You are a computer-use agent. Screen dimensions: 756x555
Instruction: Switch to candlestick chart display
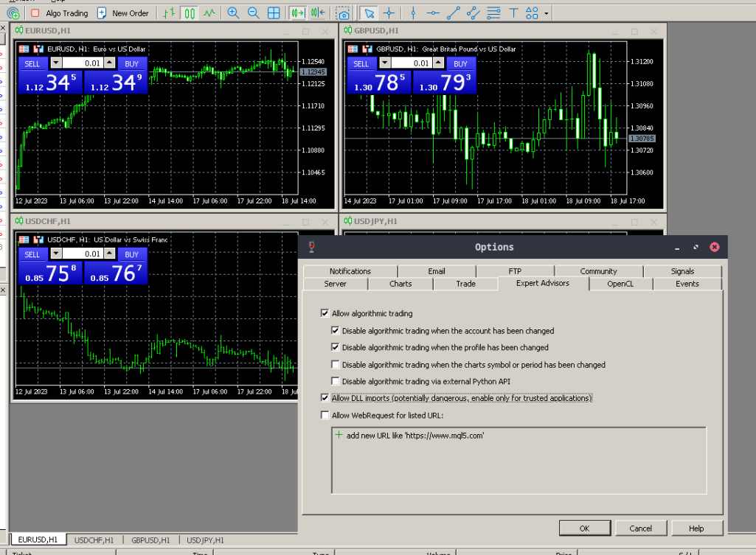point(190,13)
